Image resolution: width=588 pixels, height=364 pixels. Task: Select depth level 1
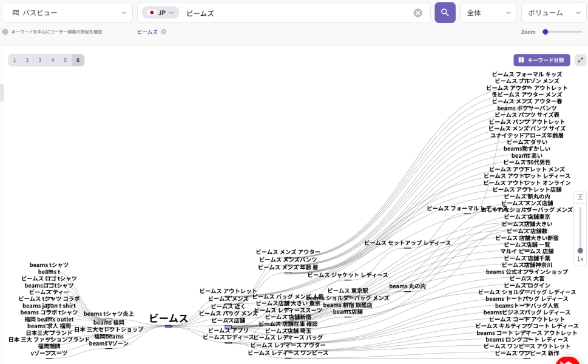[15, 60]
